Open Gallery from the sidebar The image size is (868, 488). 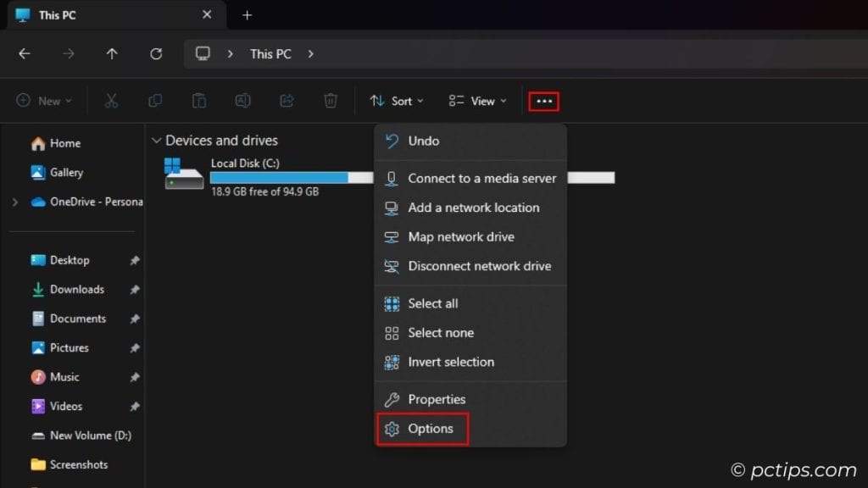tap(64, 172)
